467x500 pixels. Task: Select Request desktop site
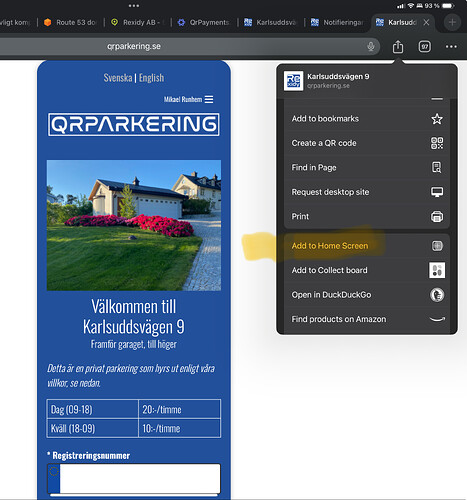click(367, 192)
